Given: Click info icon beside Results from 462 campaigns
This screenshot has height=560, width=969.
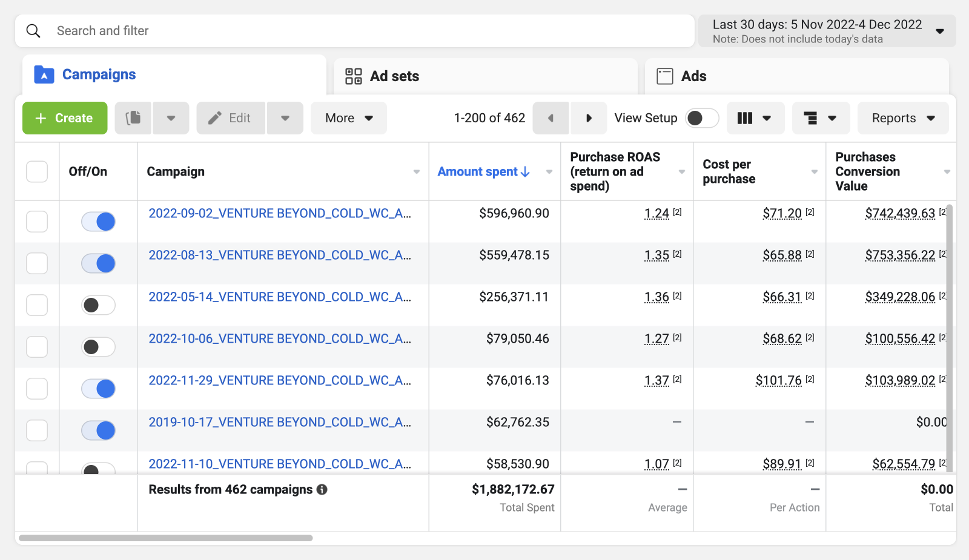Looking at the screenshot, I should point(322,489).
